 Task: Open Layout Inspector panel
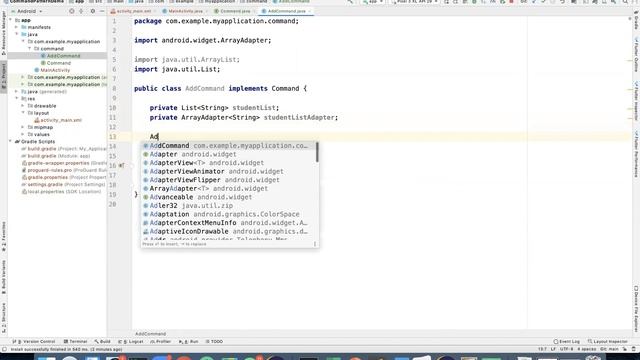(x=608, y=342)
